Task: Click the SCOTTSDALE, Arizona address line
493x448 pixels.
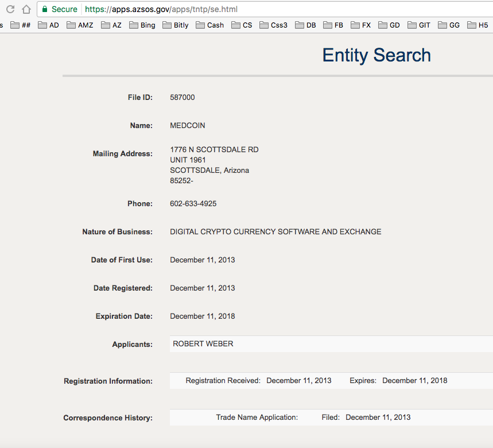Action: tap(209, 171)
